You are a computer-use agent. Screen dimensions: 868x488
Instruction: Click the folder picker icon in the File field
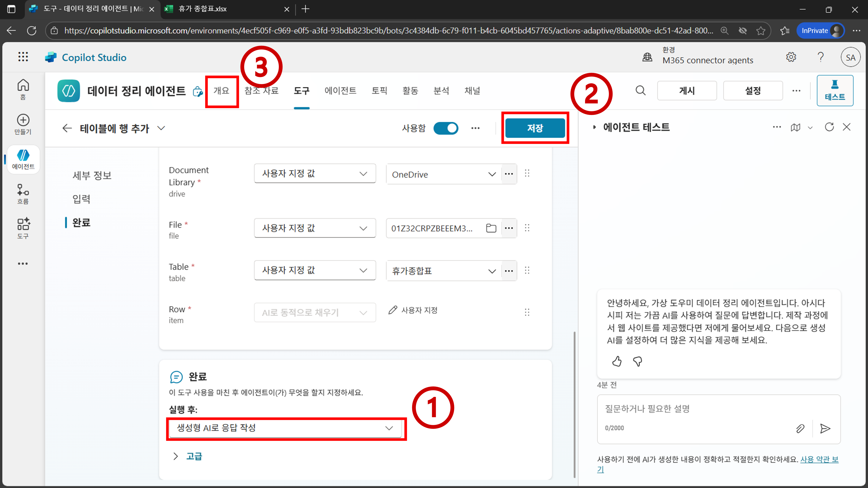(491, 228)
